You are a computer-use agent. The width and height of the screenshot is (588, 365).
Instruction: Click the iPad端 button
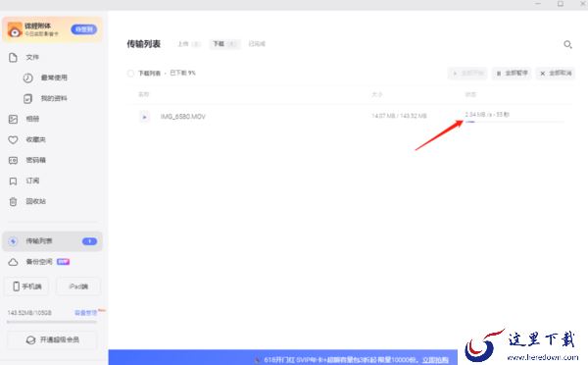78,287
